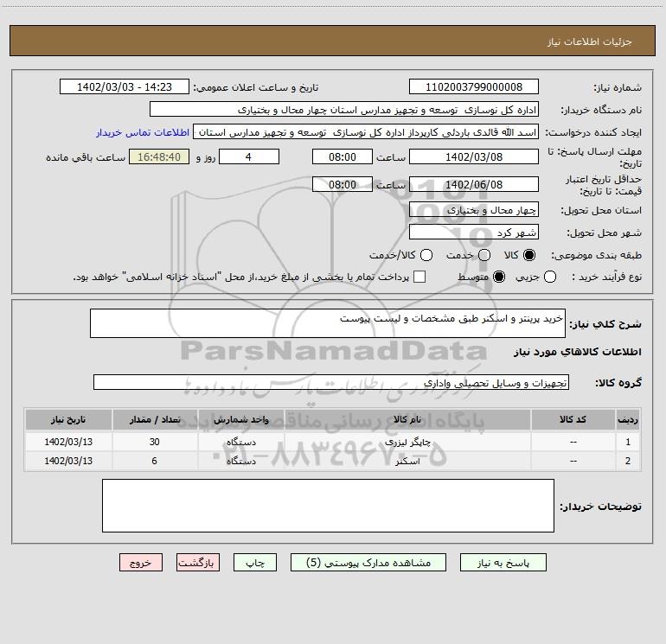
Task: Select the اسکنر row cell
Action: pyautogui.click(x=407, y=461)
